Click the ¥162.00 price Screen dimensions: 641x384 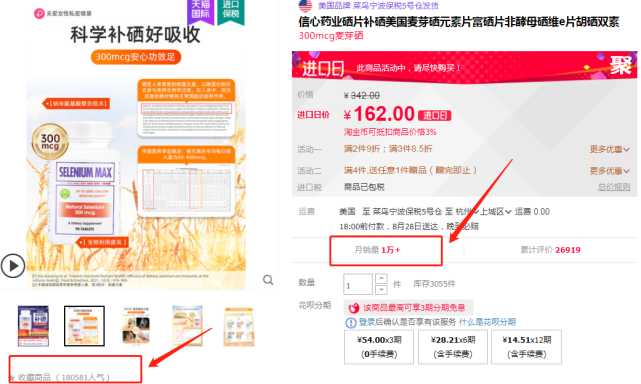tap(379, 114)
